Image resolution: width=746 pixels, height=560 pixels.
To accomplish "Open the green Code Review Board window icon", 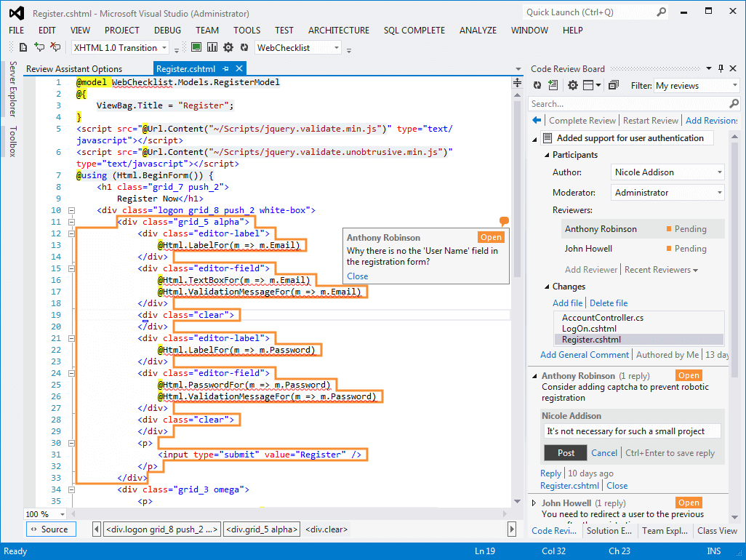I will (x=196, y=47).
